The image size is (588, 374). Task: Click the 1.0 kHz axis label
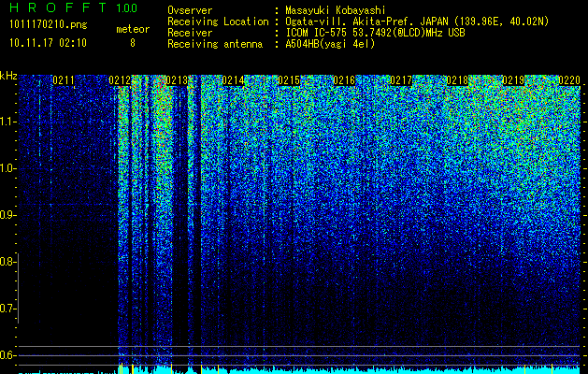coord(7,168)
